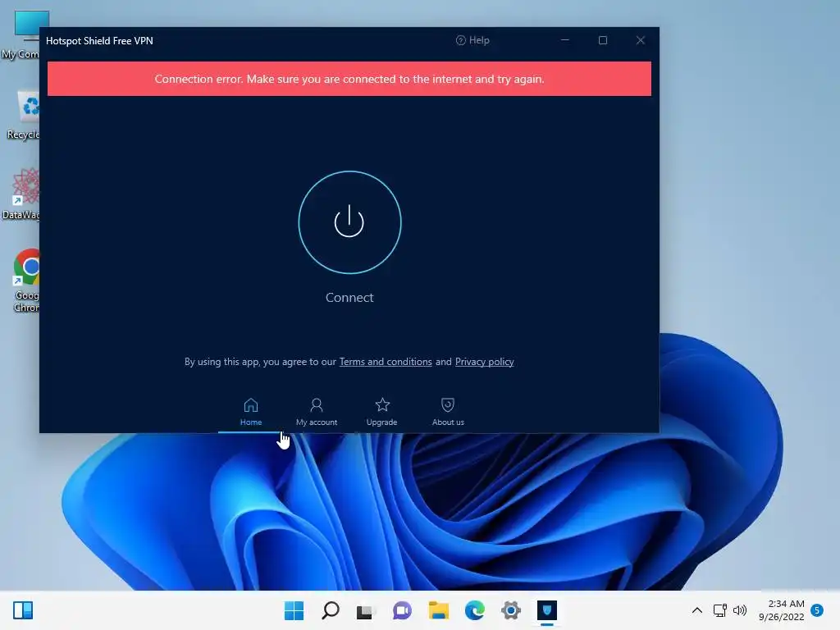Open the Help link in title bar
The image size is (840, 630).
[472, 40]
